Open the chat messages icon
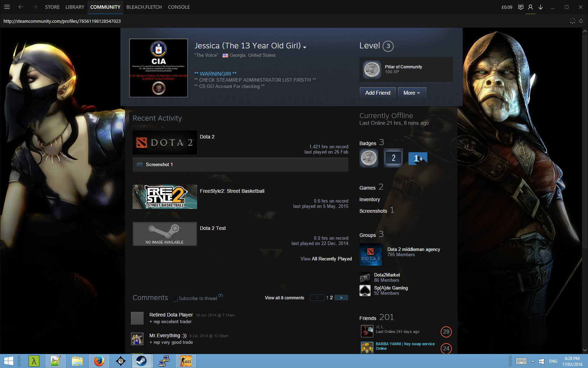Viewport: 588px width, 368px height. [x=520, y=7]
